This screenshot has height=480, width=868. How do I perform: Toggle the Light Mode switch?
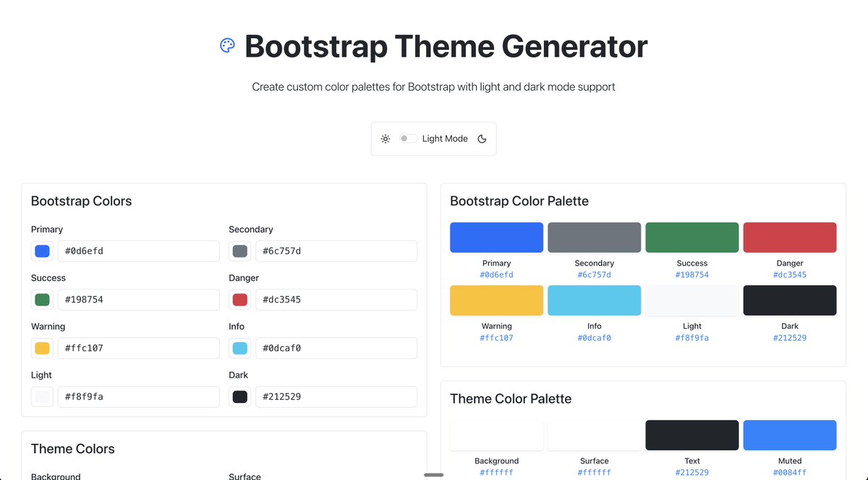(408, 138)
